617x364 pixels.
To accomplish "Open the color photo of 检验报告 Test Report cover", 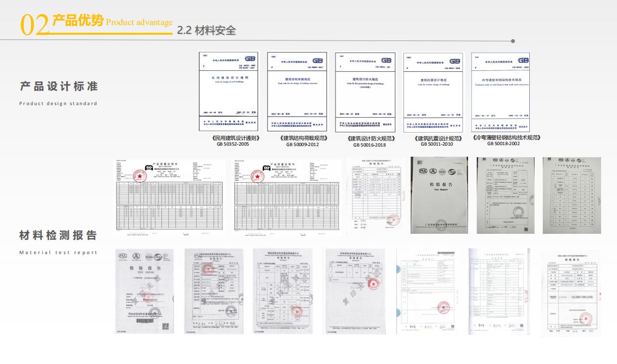I will pyautogui.click(x=439, y=195).
